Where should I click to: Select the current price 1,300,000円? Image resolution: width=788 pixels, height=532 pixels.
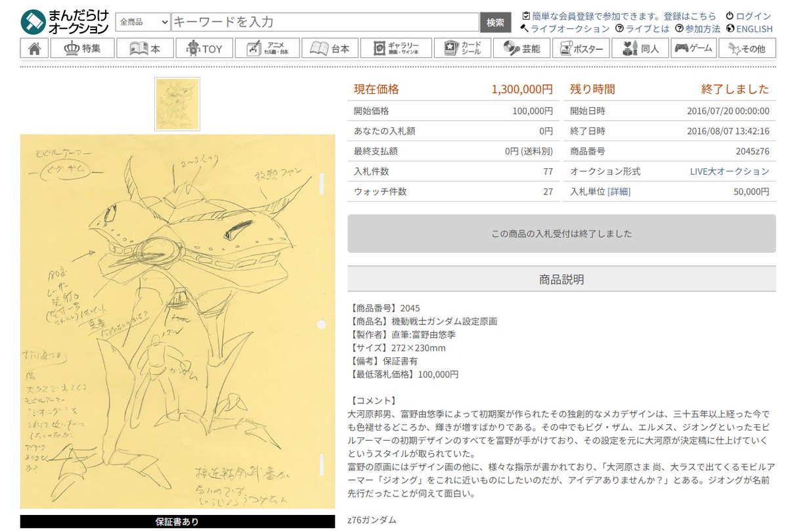pyautogui.click(x=522, y=89)
